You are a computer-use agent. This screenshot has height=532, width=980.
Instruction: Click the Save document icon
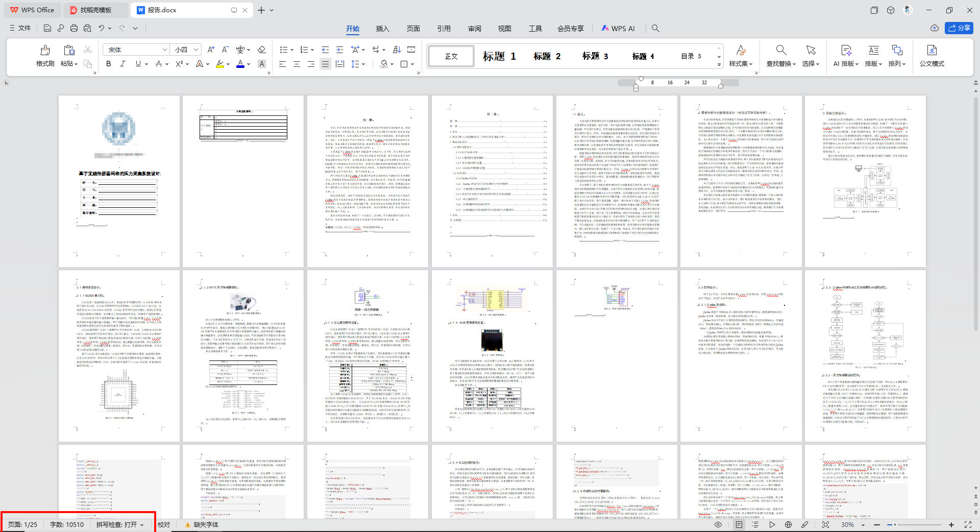coord(47,28)
